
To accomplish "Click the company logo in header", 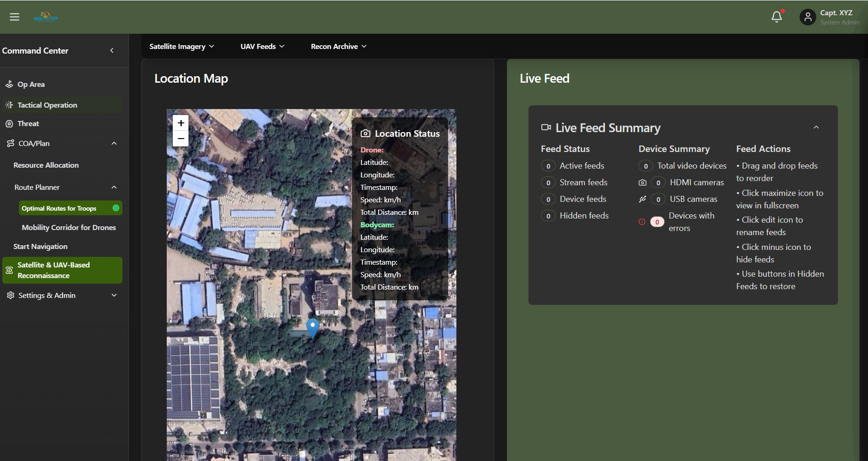I will pos(46,17).
